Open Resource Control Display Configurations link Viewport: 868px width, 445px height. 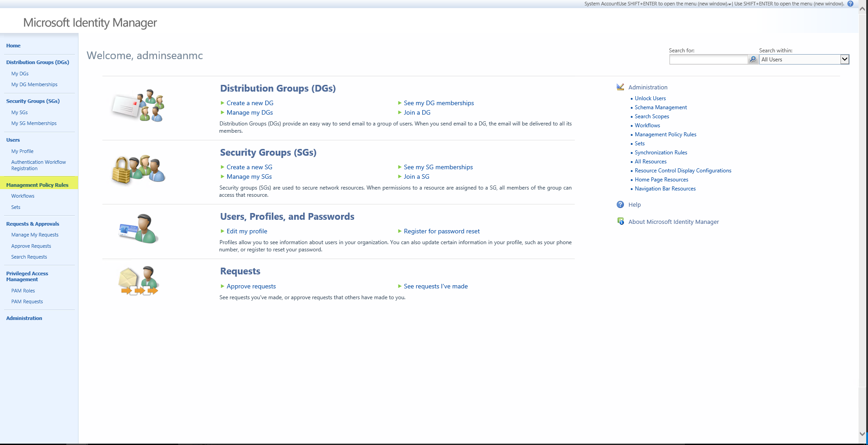[683, 171]
